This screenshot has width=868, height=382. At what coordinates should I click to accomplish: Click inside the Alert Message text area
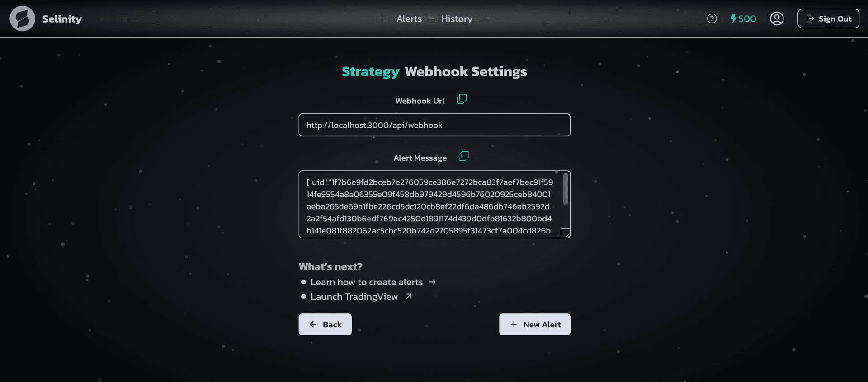point(429,206)
